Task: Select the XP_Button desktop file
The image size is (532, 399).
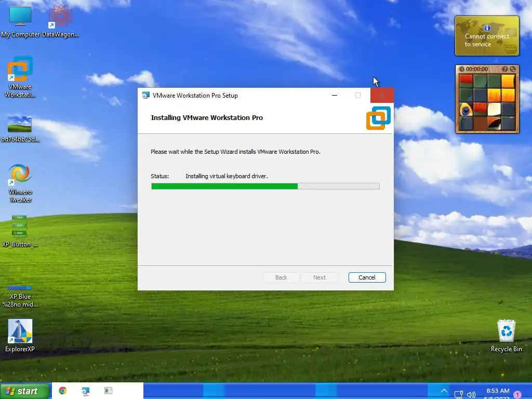Action: [x=19, y=231]
